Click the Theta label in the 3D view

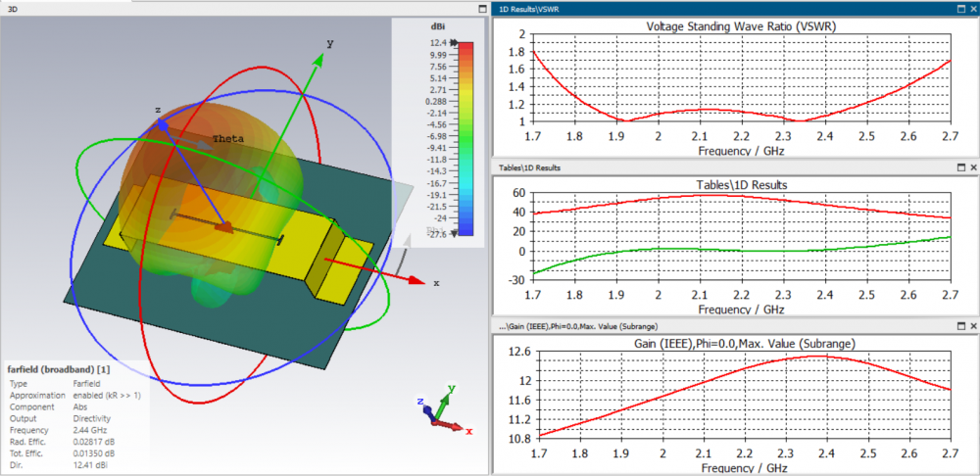click(227, 139)
